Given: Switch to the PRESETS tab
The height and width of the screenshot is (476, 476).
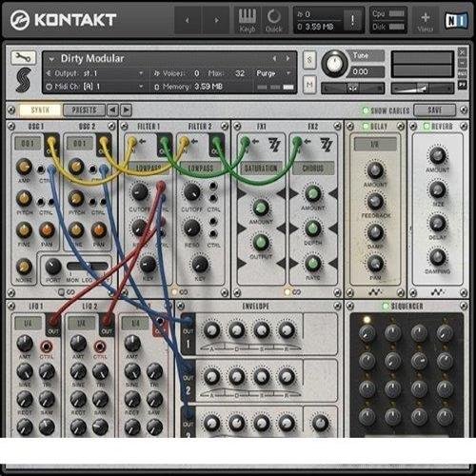Looking at the screenshot, I should [84, 110].
